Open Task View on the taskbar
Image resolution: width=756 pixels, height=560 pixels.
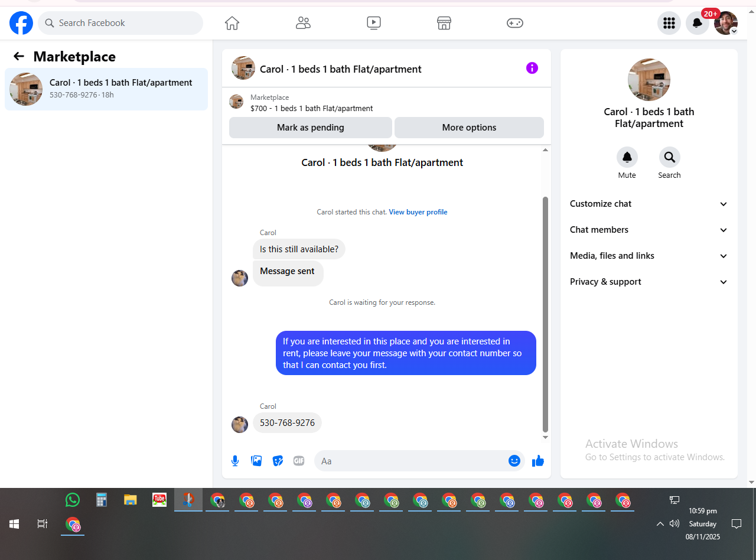(43, 524)
